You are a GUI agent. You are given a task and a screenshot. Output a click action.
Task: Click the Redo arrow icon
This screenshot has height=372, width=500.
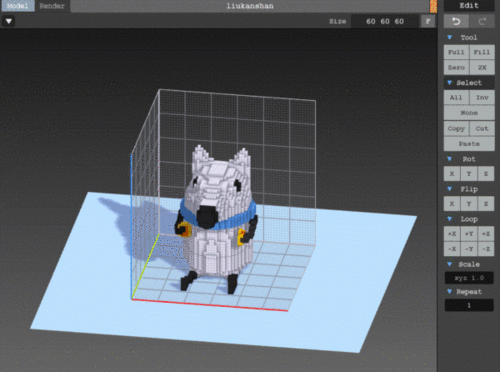[482, 22]
